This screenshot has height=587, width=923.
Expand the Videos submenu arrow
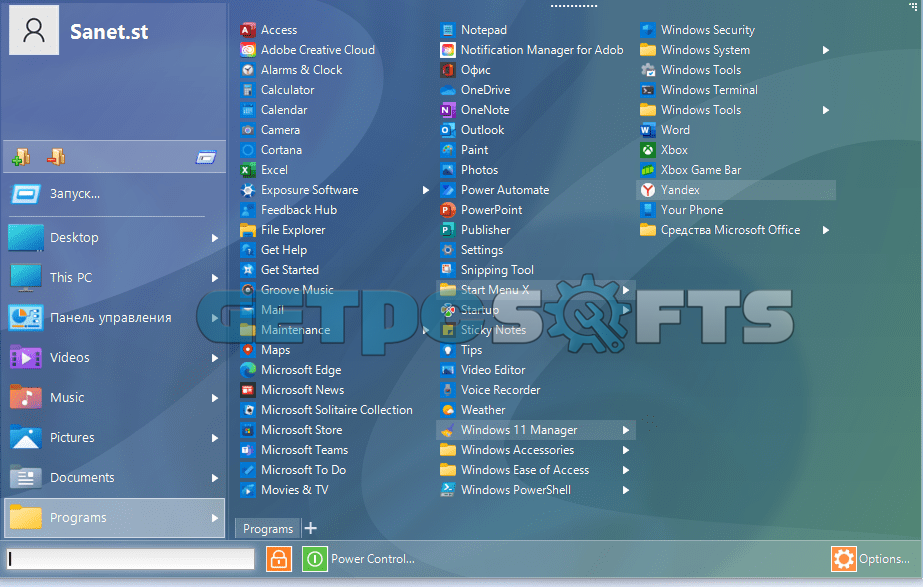(215, 358)
